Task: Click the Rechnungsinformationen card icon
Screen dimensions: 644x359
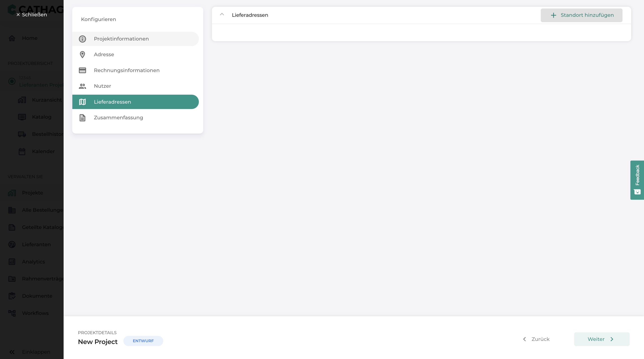Action: pos(82,70)
